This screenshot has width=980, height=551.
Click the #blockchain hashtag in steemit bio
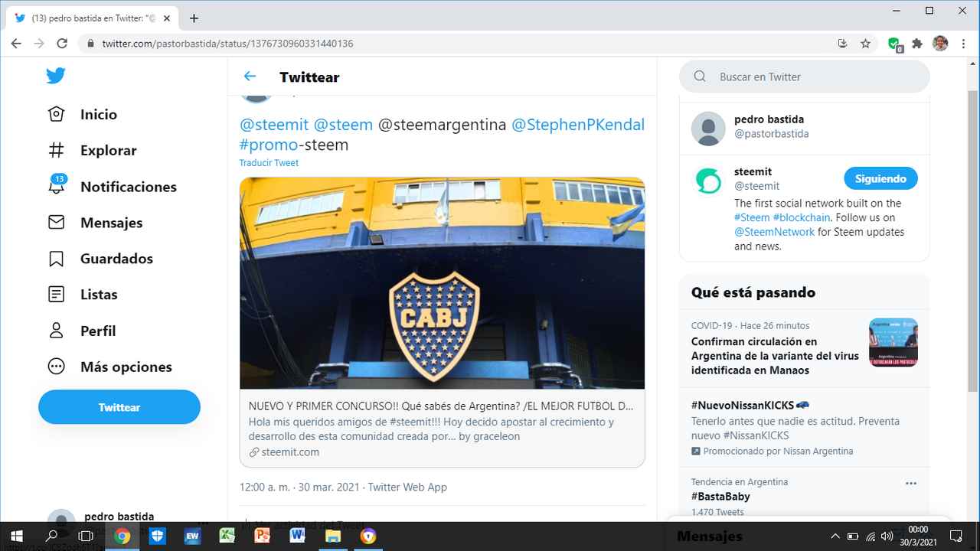[802, 217]
